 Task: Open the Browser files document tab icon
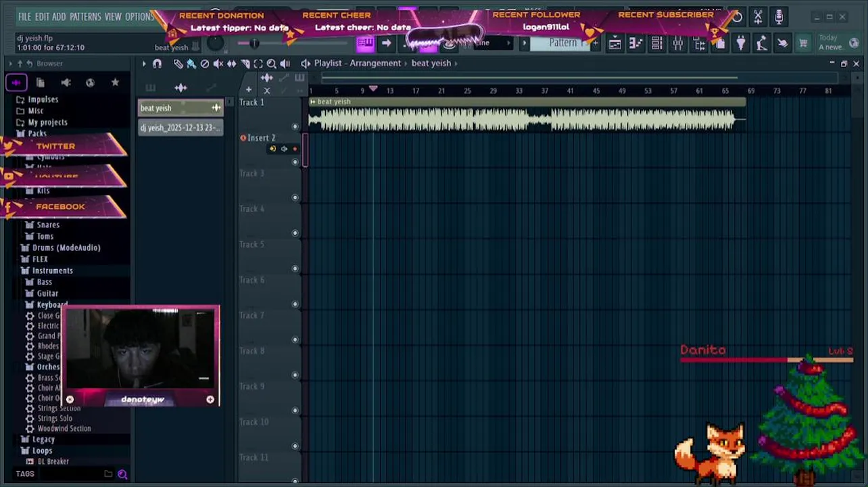pyautogui.click(x=41, y=83)
